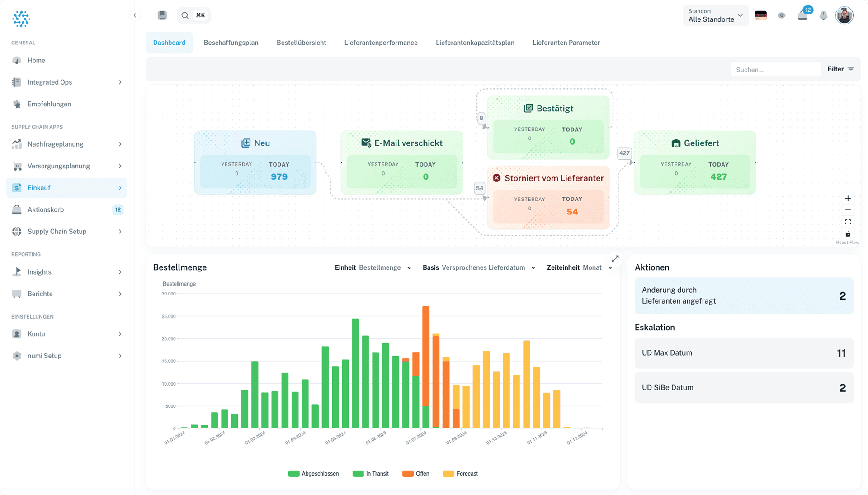Click the Nachfrageplanung sidebar icon

point(17,144)
